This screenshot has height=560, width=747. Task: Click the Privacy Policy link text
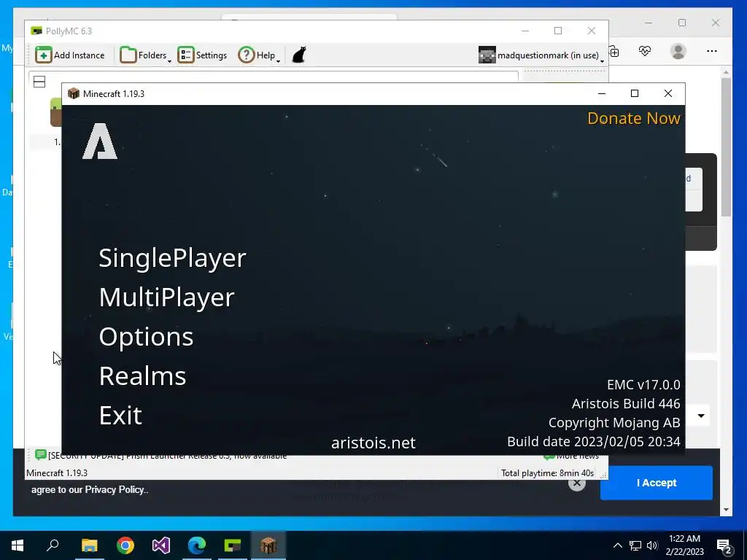(115, 489)
